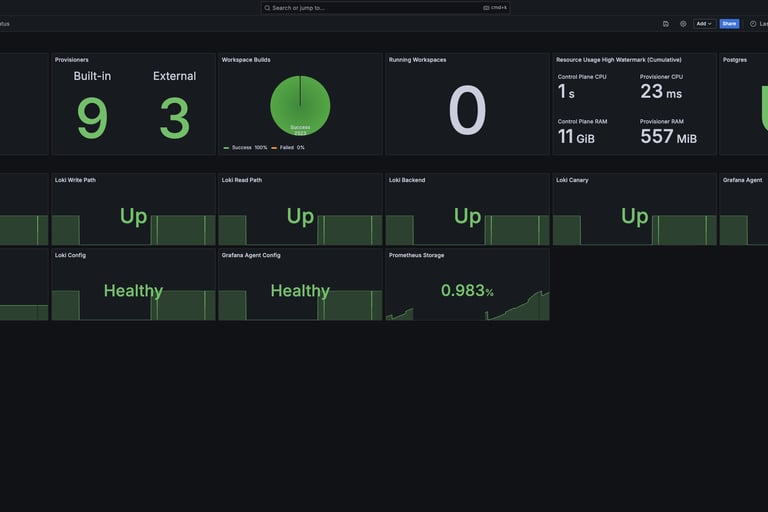Click the Built-in provisioners value 9
768x512 pixels.
tap(92, 118)
